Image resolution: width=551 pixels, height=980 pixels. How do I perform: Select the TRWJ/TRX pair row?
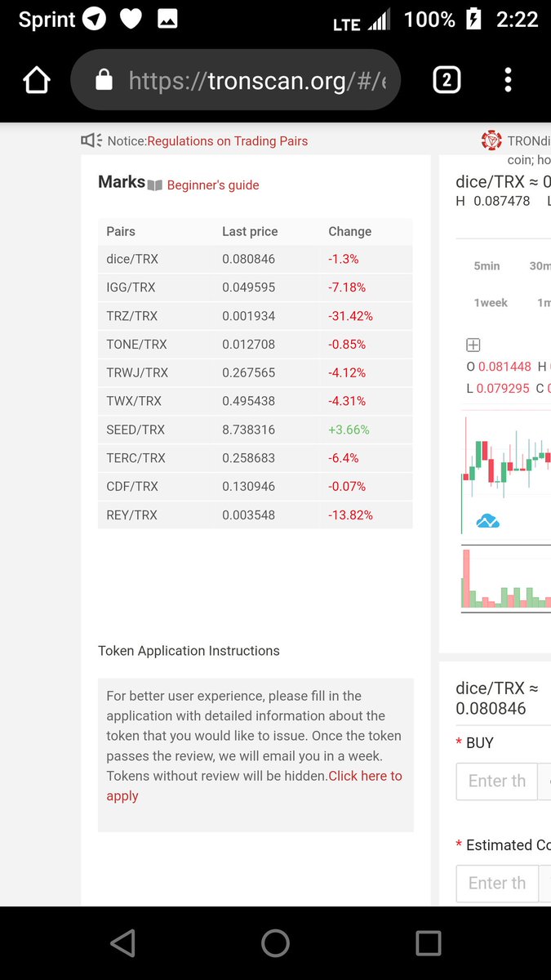tap(255, 372)
